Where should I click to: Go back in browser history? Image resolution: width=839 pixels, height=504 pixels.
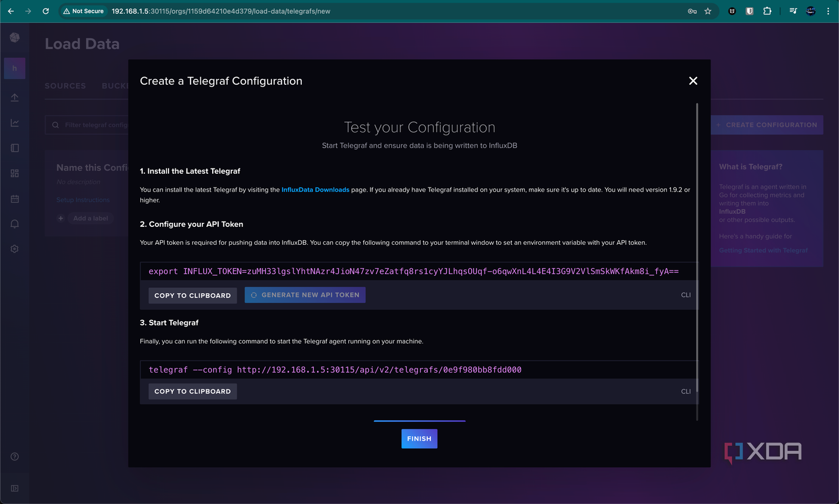11,11
